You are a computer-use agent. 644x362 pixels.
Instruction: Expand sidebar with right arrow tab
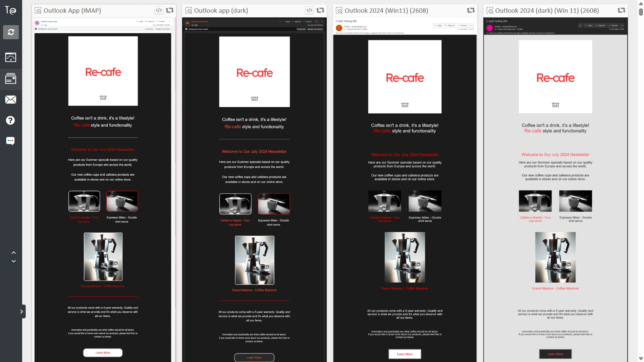tap(22, 311)
